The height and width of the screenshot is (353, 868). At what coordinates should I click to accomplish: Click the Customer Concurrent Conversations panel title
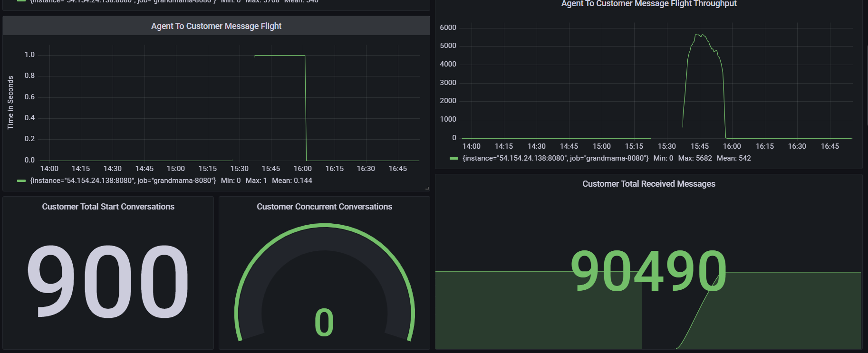[324, 207]
